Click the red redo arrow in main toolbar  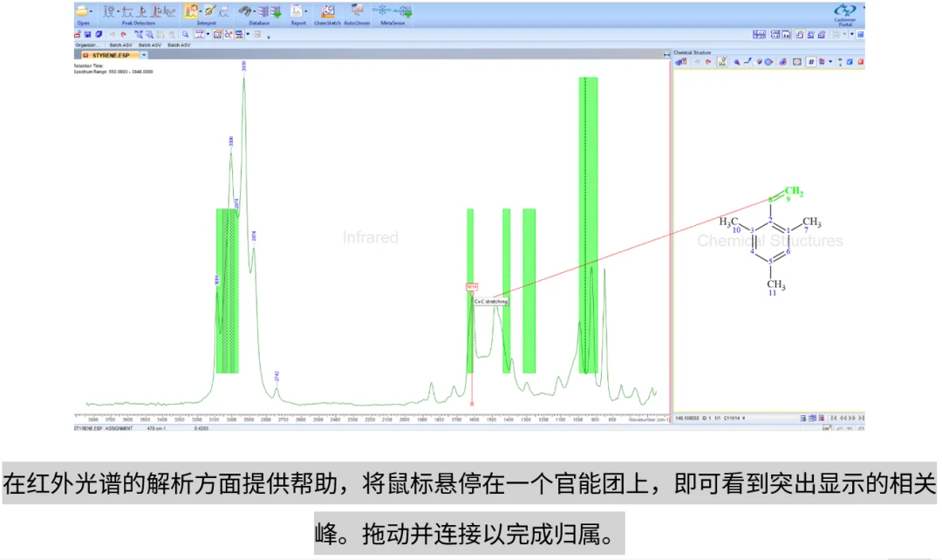click(x=123, y=35)
